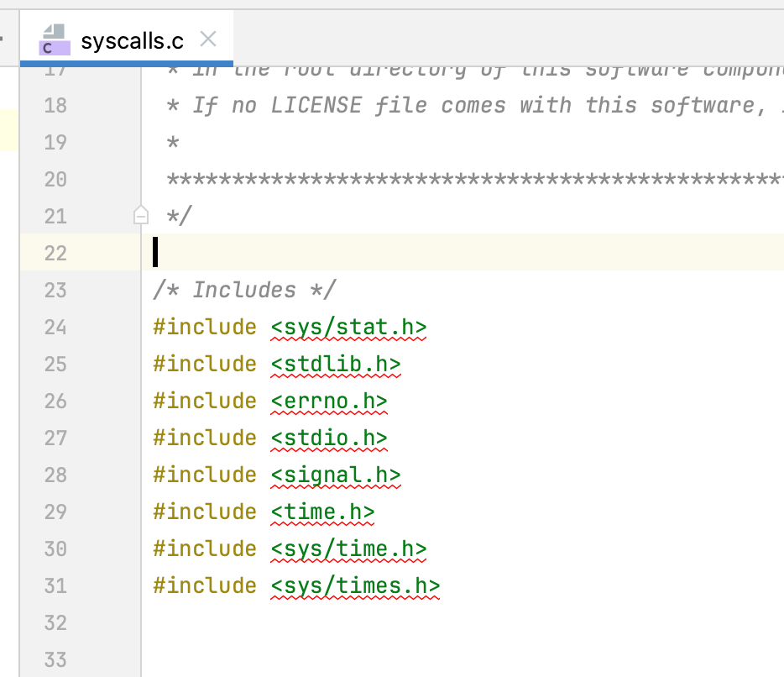This screenshot has height=677, width=784.
Task: Click the stdio.h include header
Action: pos(328,438)
